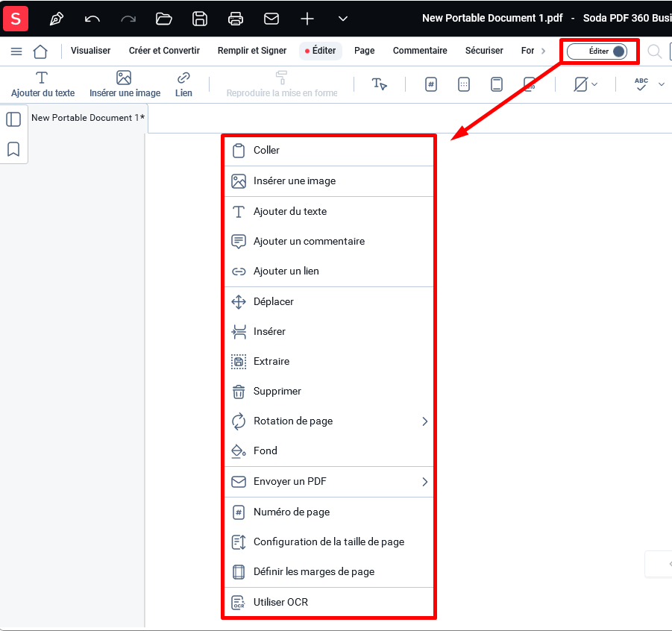This screenshot has height=631, width=672.
Task: Click Reproduire la mise en forme
Action: [282, 84]
